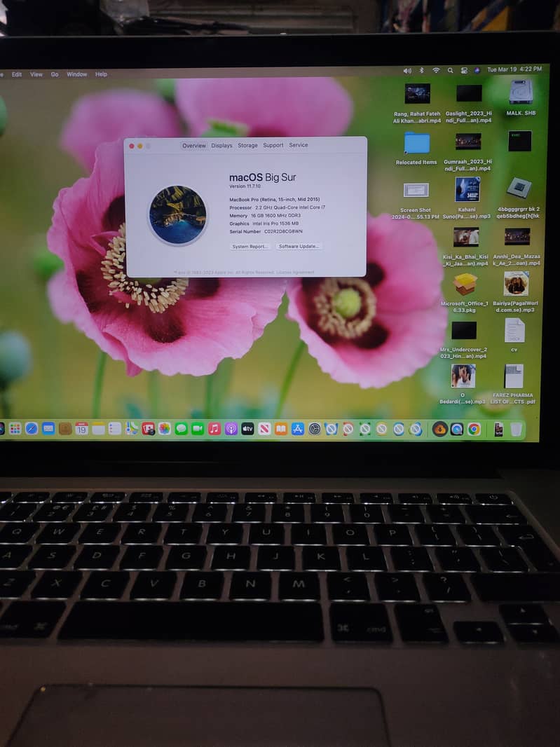Image resolution: width=560 pixels, height=747 pixels.
Task: Select the Overview tab
Action: click(x=194, y=146)
